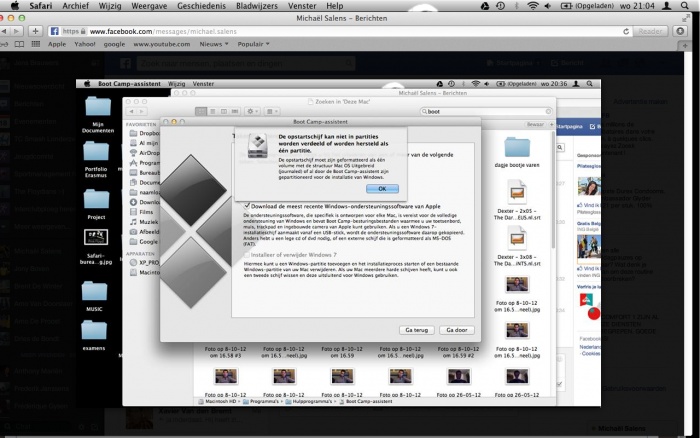The width and height of the screenshot is (700, 438).
Task: Select the 'Dexter - 2x05' subtitle file
Action: pyautogui.click(x=517, y=200)
